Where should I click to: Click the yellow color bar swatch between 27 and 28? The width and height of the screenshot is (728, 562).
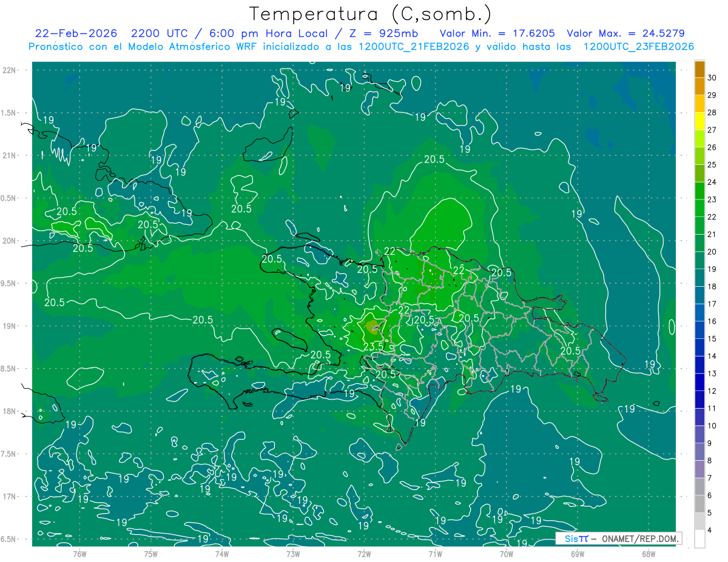[x=699, y=121]
